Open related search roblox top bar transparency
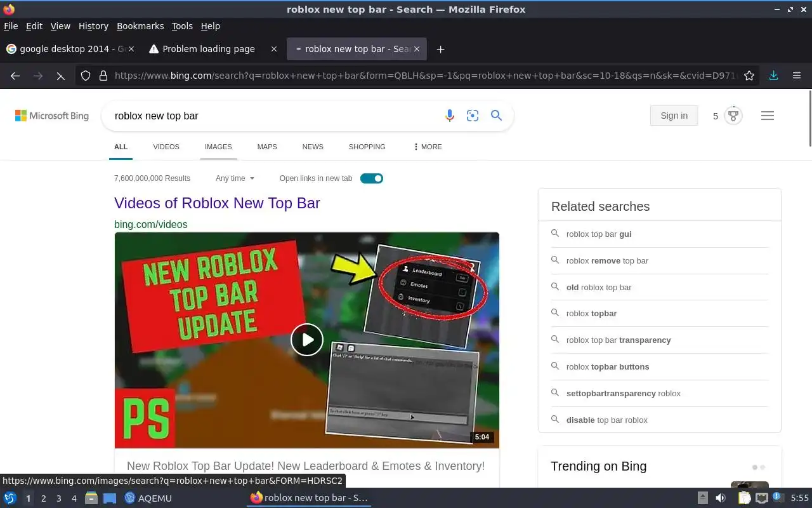 point(619,340)
